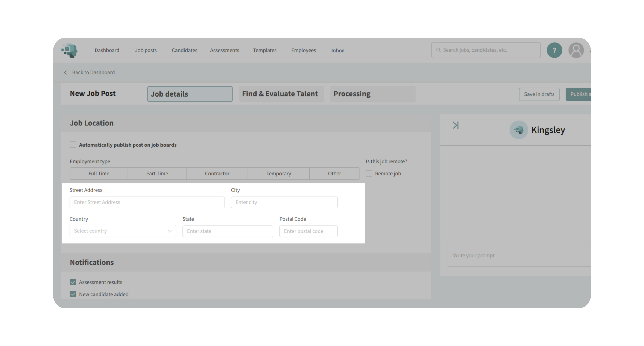Viewport: 644px width, 346px height.
Task: Open the Candidates menu item
Action: pyautogui.click(x=184, y=50)
